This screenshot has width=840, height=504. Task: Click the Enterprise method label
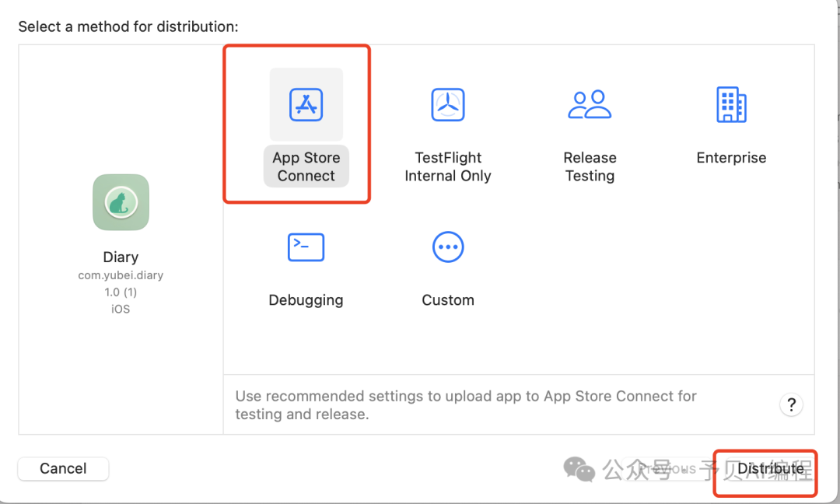pos(731,158)
